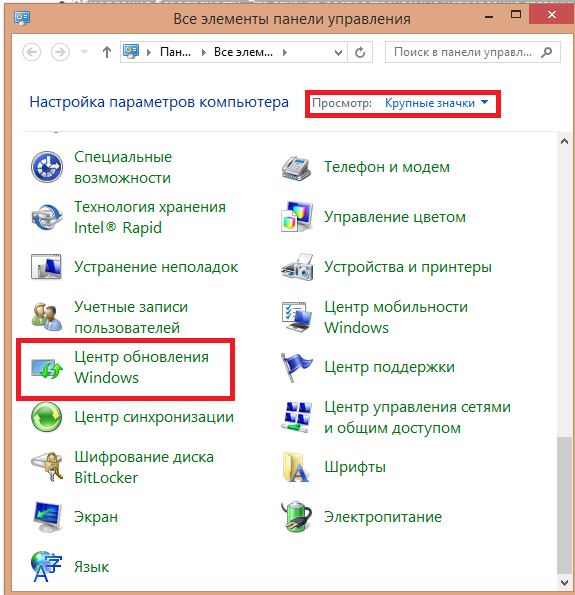
Task: Click the control panel search field
Action: pos(473,52)
